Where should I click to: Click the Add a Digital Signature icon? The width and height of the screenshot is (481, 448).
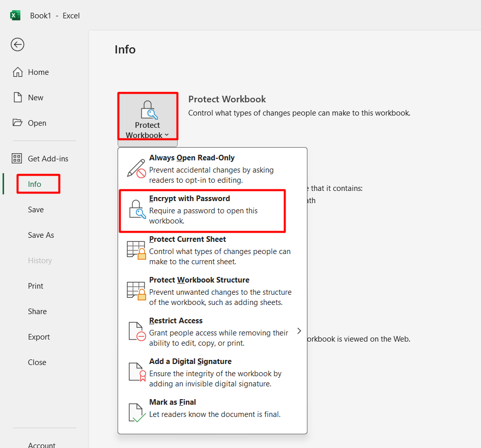coord(136,372)
